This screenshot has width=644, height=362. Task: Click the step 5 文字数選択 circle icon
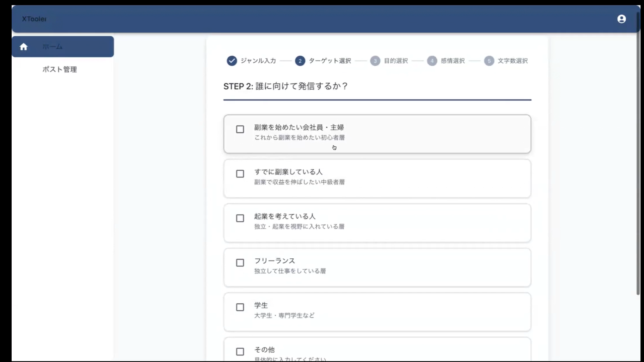489,61
